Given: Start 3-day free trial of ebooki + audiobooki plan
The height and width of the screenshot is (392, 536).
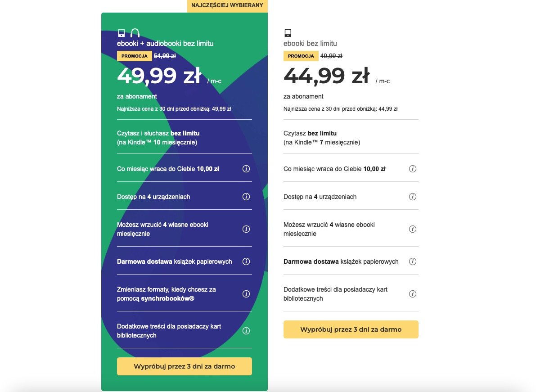Looking at the screenshot, I should coord(184,366).
